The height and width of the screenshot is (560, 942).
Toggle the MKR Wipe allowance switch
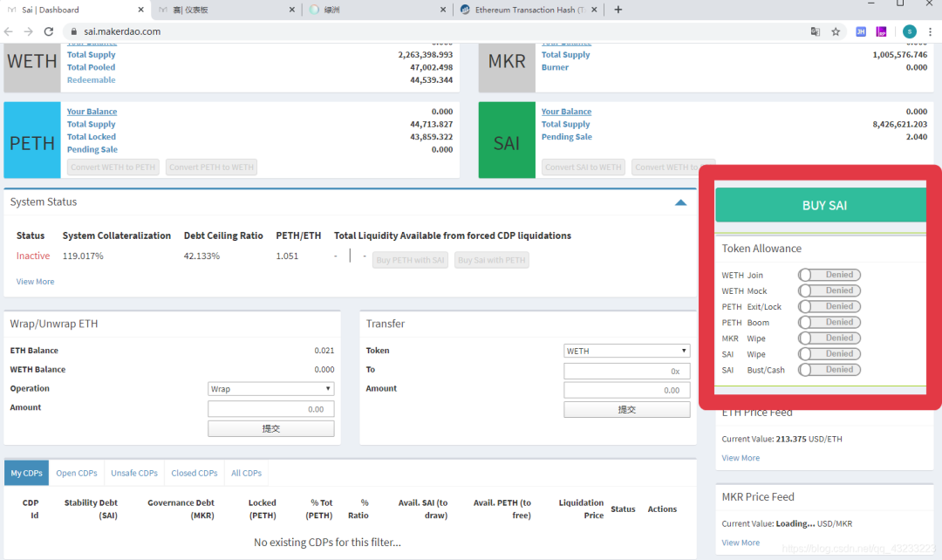829,338
